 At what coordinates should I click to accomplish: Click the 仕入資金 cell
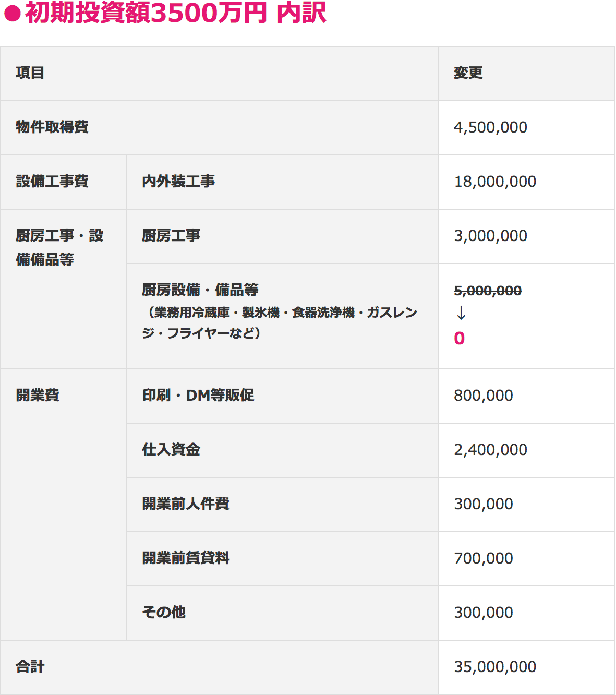(x=171, y=450)
